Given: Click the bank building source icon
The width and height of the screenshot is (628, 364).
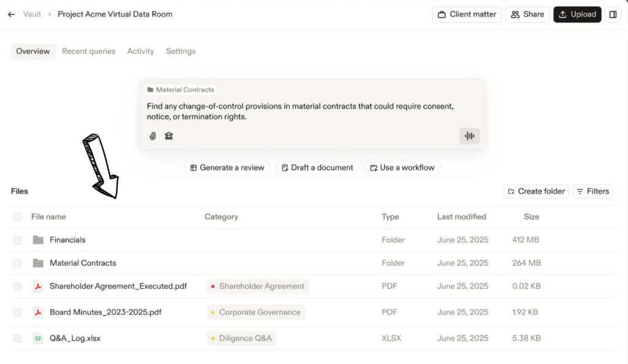Looking at the screenshot, I should (x=169, y=136).
